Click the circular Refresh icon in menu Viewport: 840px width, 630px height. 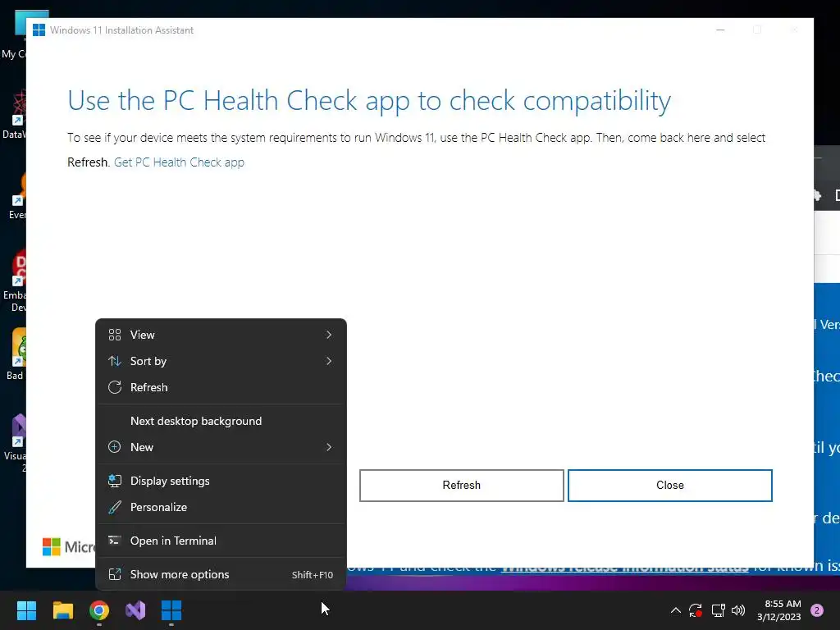(115, 387)
